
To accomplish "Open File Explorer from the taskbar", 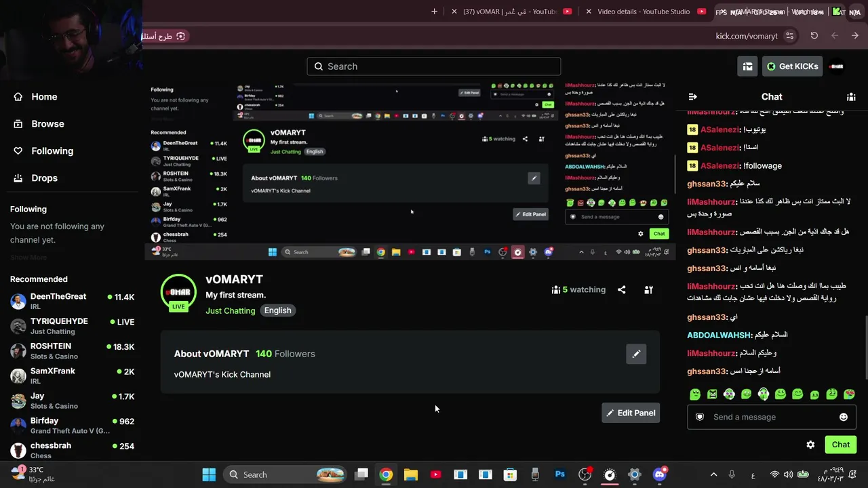I will [x=411, y=474].
